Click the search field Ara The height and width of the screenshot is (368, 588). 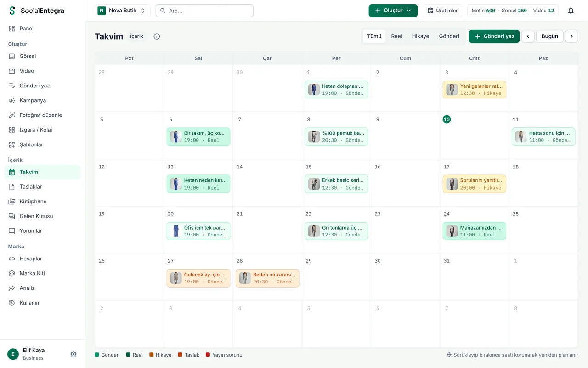pyautogui.click(x=204, y=11)
